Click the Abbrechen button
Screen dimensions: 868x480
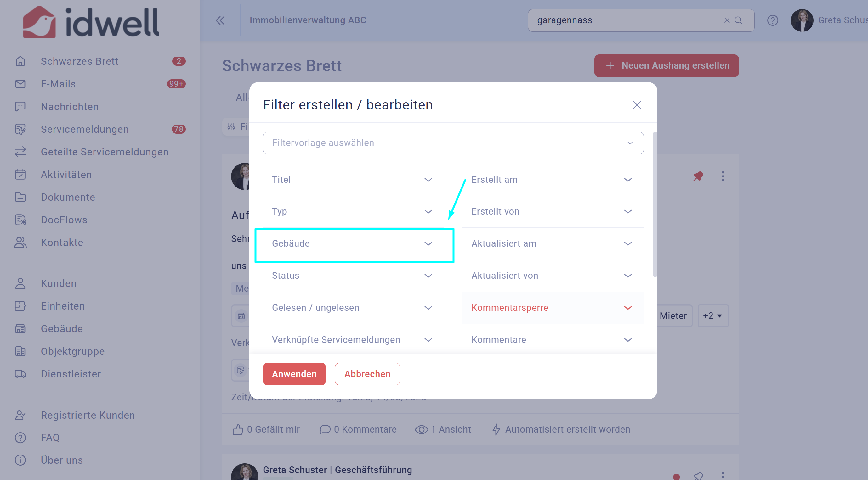click(367, 374)
